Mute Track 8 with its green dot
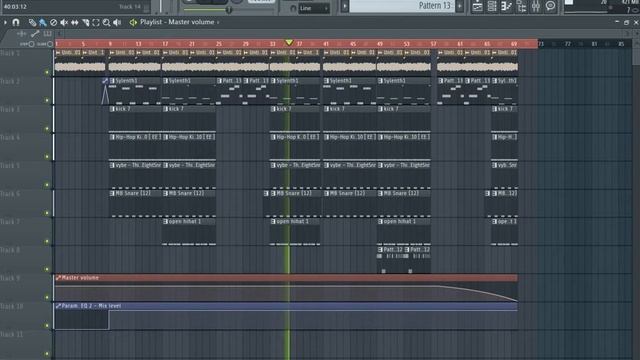The width and height of the screenshot is (640, 360). point(47,269)
